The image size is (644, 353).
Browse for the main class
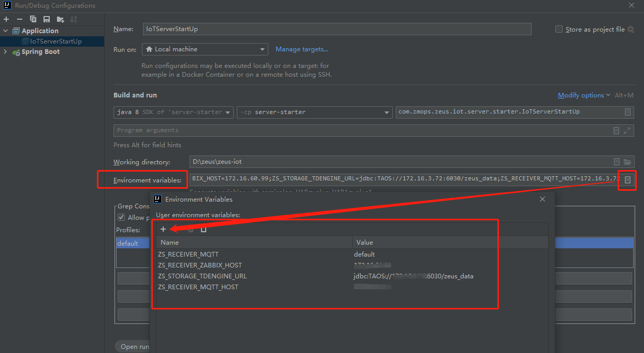627,112
